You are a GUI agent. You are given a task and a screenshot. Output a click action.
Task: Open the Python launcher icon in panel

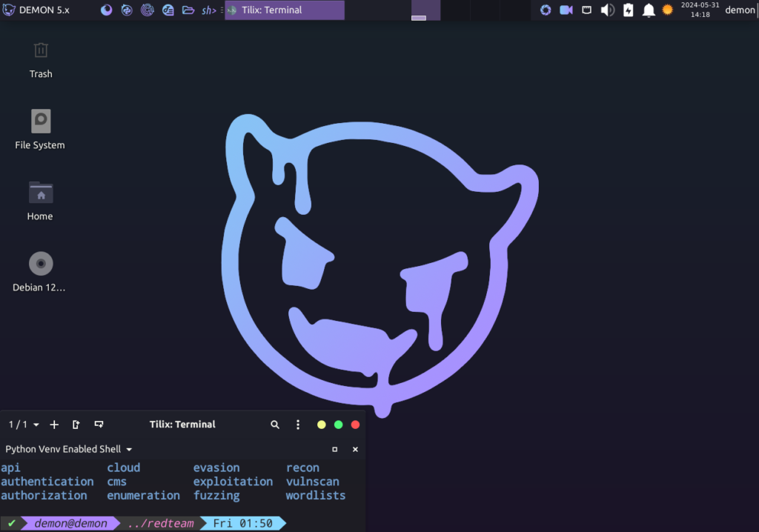click(127, 10)
